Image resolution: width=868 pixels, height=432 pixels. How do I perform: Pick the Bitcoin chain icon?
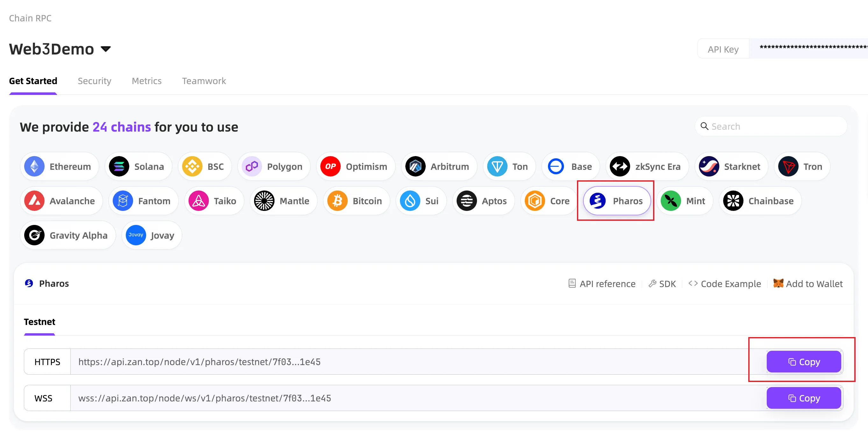point(337,201)
